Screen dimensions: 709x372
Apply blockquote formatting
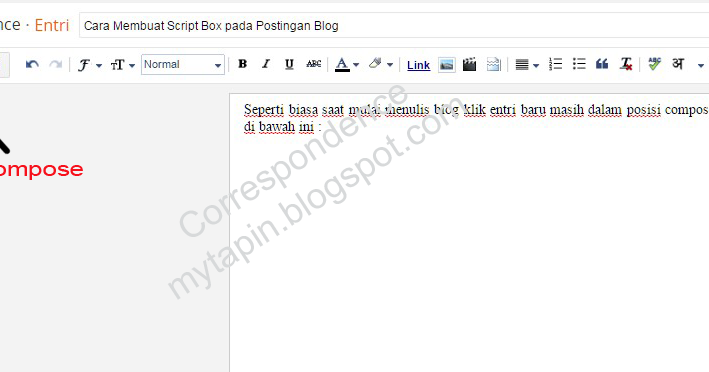602,64
